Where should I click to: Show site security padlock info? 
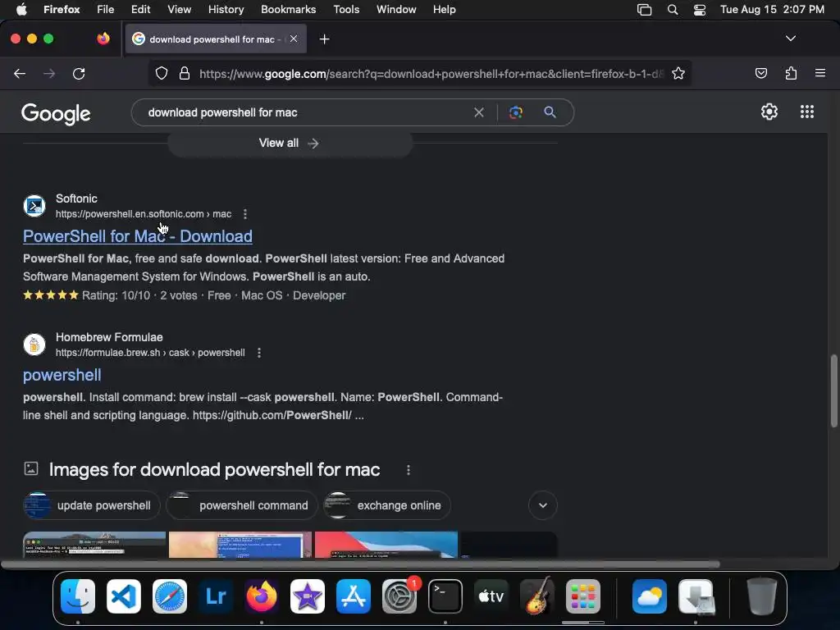tap(185, 73)
